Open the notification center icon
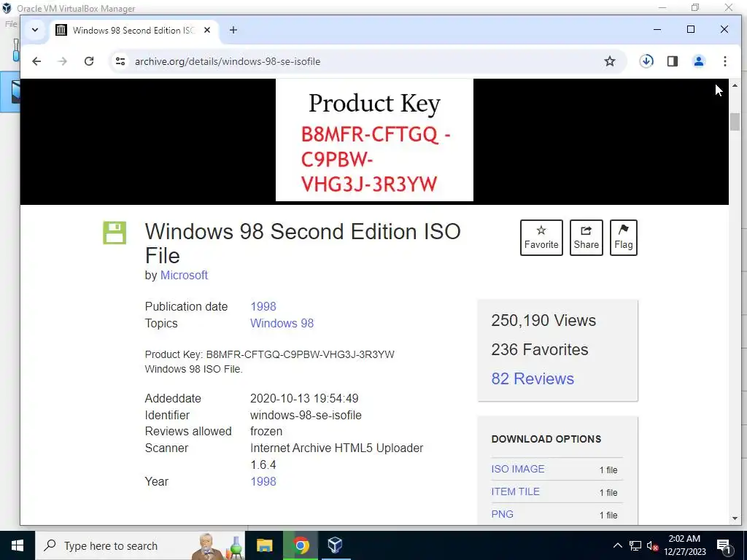The width and height of the screenshot is (747, 560). pos(724,546)
